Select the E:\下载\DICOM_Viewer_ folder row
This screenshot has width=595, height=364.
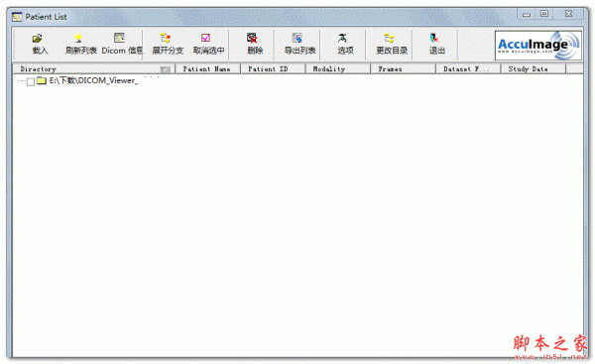[x=93, y=81]
